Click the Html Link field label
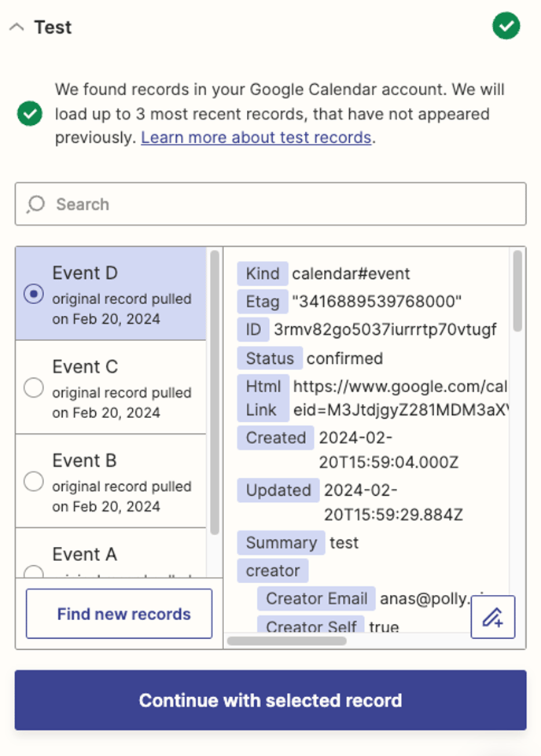541x756 pixels. (263, 398)
